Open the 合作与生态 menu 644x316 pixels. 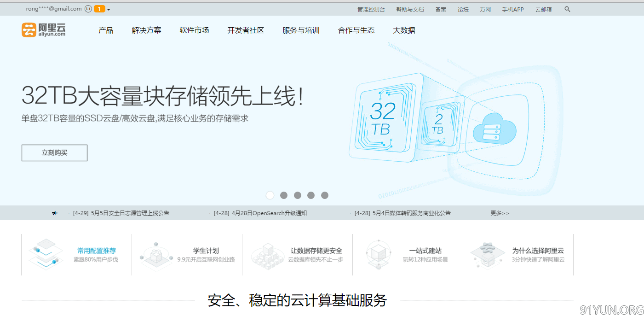click(x=356, y=30)
